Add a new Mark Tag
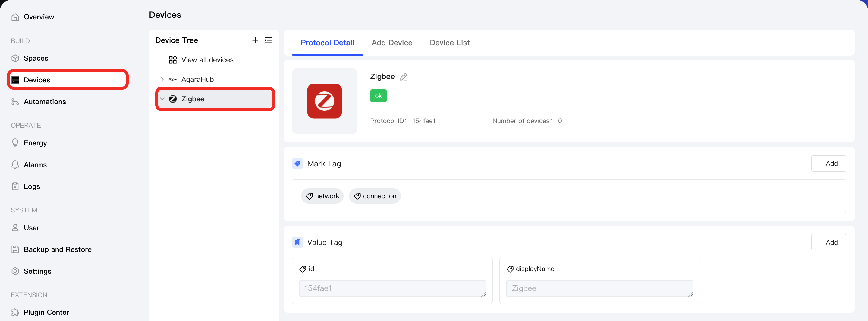The width and height of the screenshot is (868, 321). [828, 164]
